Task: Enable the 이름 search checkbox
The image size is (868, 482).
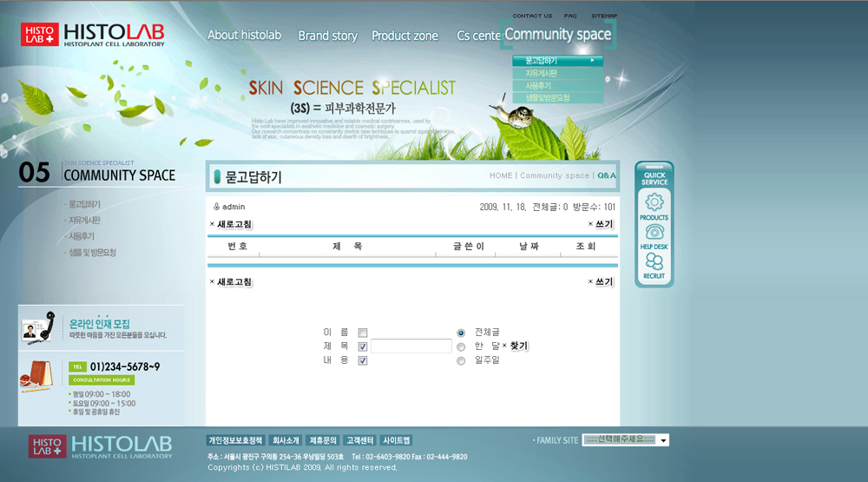Action: (363, 333)
